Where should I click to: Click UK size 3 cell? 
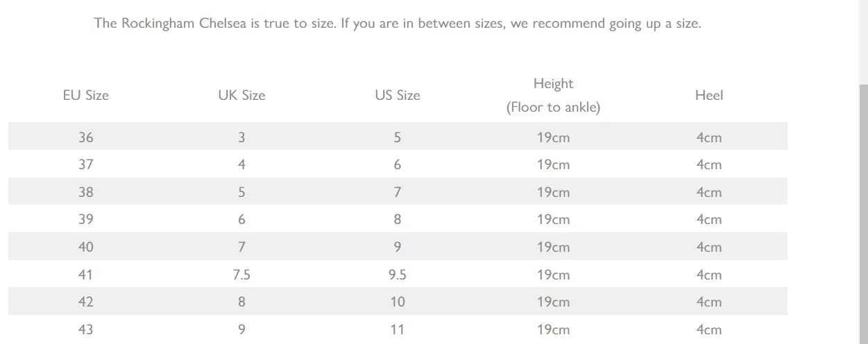241,137
